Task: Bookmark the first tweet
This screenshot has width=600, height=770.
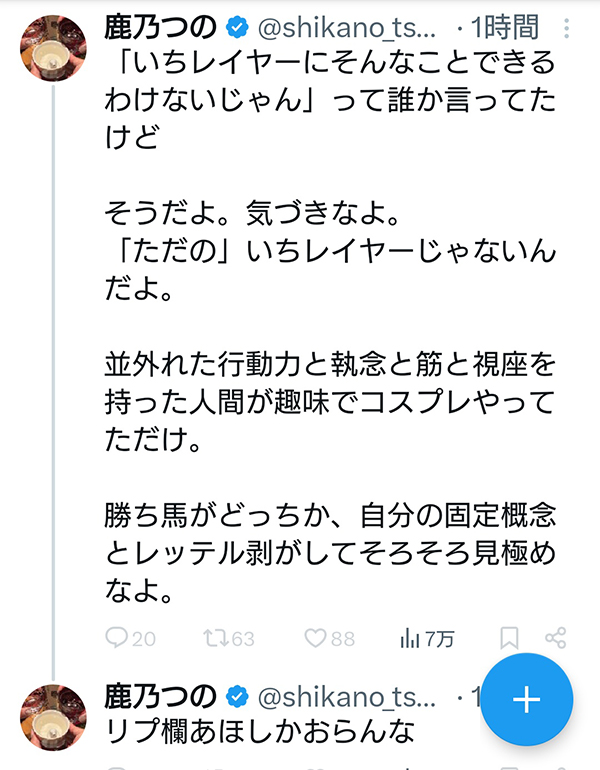Action: (509, 638)
